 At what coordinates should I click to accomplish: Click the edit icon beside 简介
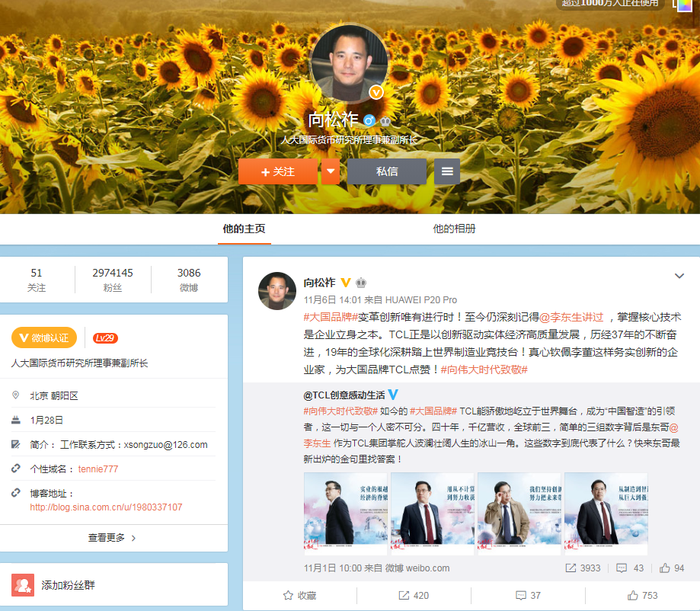click(x=16, y=444)
